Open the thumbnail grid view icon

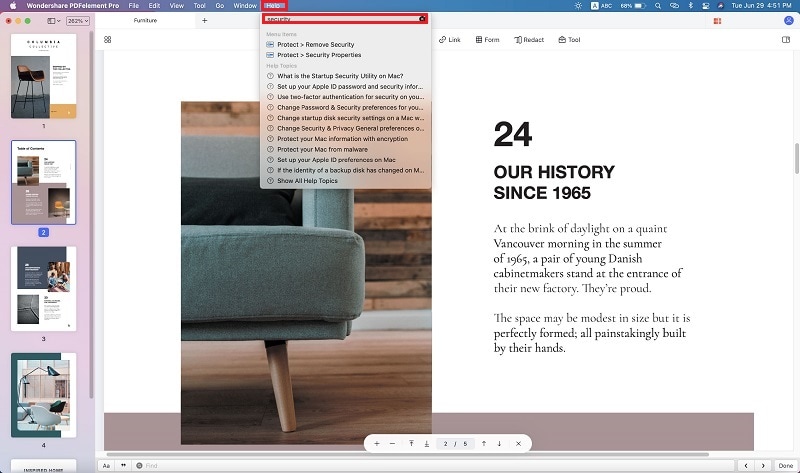(x=107, y=39)
